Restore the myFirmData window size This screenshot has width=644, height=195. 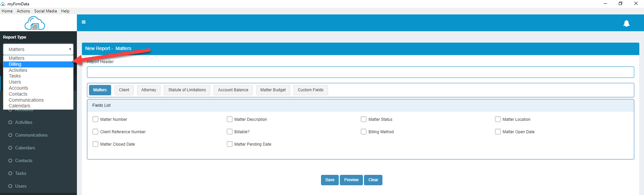(620, 4)
